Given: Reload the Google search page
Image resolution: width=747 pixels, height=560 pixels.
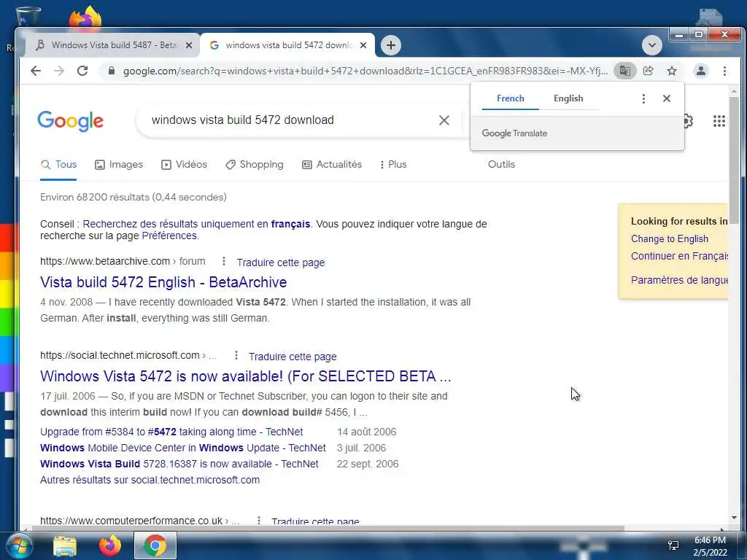Looking at the screenshot, I should [82, 71].
